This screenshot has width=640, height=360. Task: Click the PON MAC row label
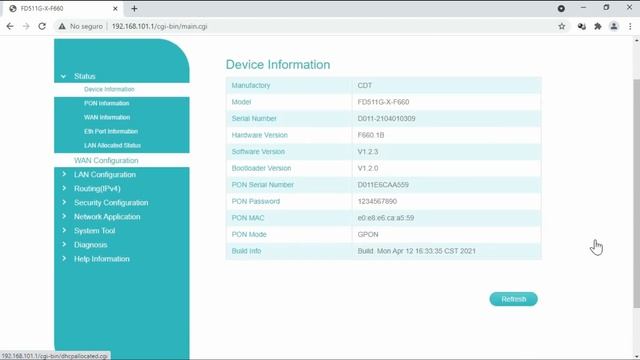click(x=248, y=218)
